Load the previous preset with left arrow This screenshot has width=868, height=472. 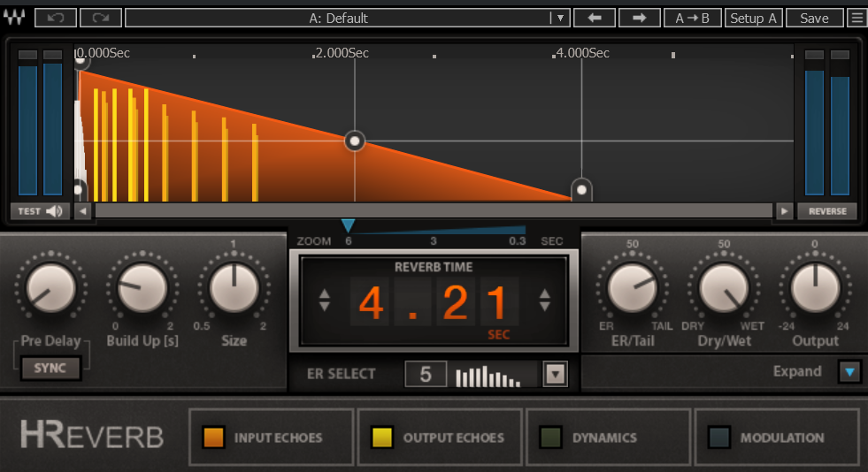pyautogui.click(x=595, y=18)
